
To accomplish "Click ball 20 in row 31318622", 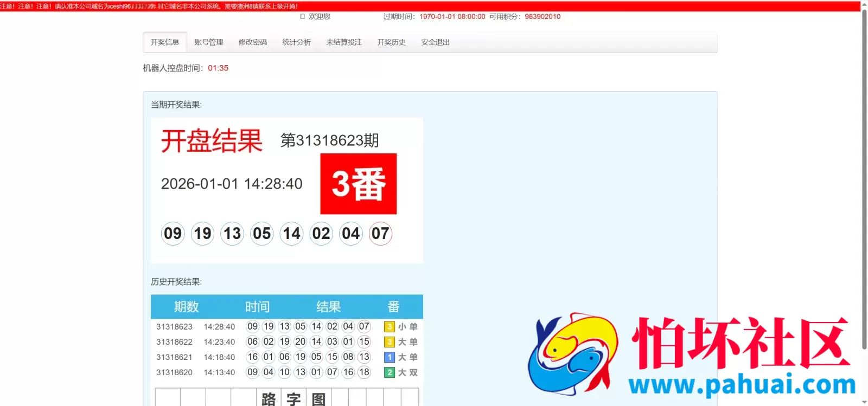I will (301, 342).
